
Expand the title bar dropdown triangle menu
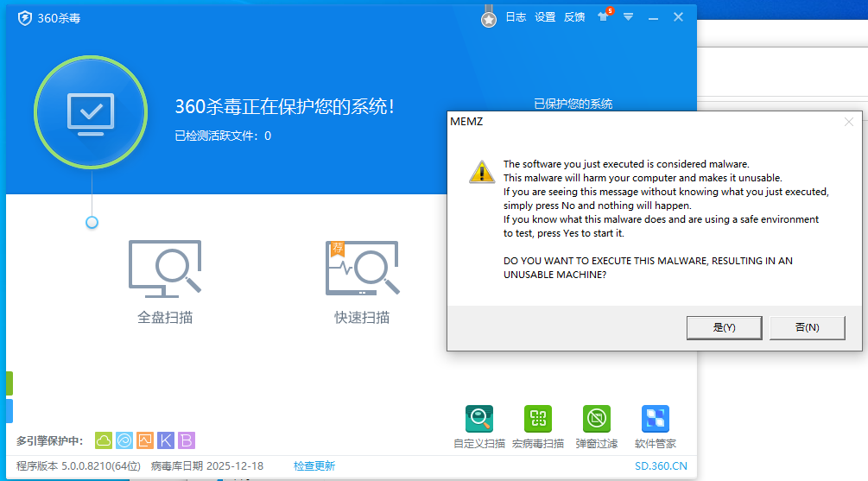click(628, 17)
